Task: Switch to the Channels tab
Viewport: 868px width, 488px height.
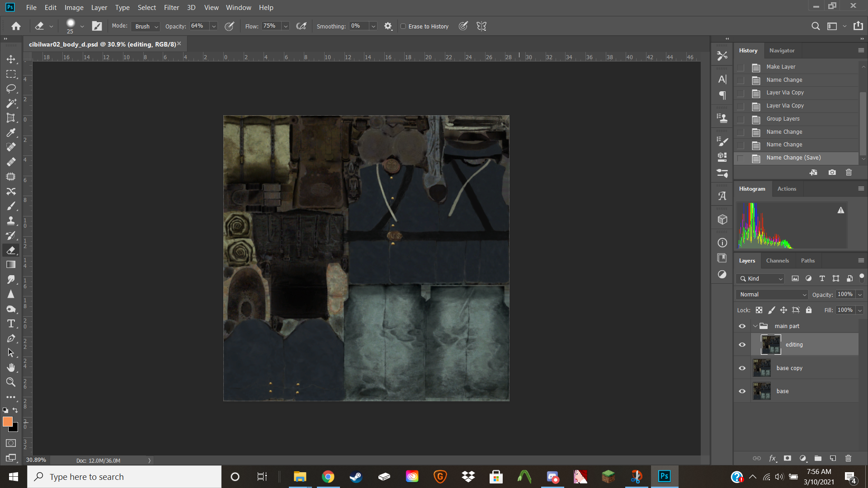Action: pyautogui.click(x=777, y=261)
